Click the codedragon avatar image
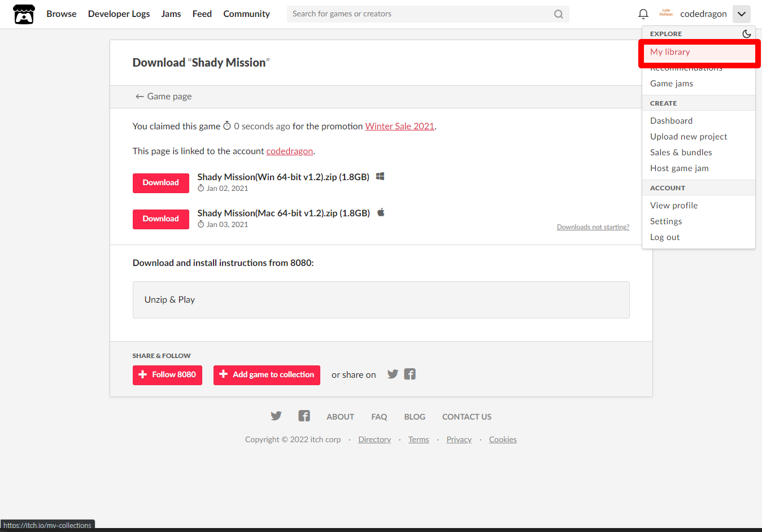 666,14
